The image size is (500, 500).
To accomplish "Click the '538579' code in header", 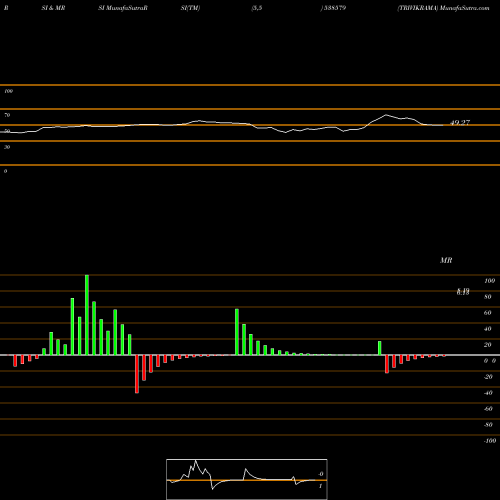I will tap(334, 8).
